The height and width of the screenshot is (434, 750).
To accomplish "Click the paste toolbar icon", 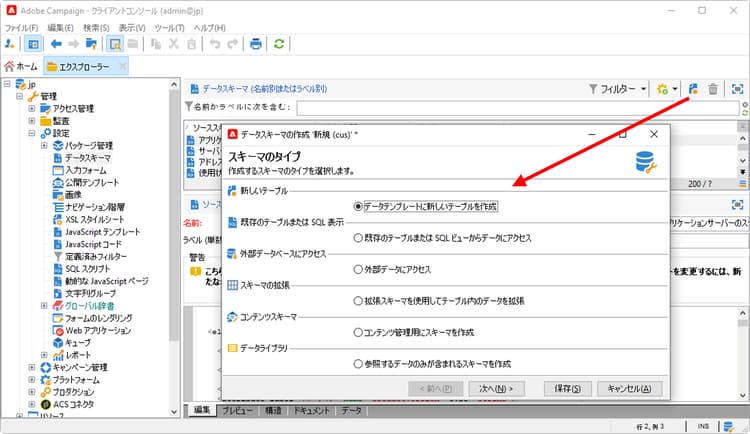I will 191,44.
